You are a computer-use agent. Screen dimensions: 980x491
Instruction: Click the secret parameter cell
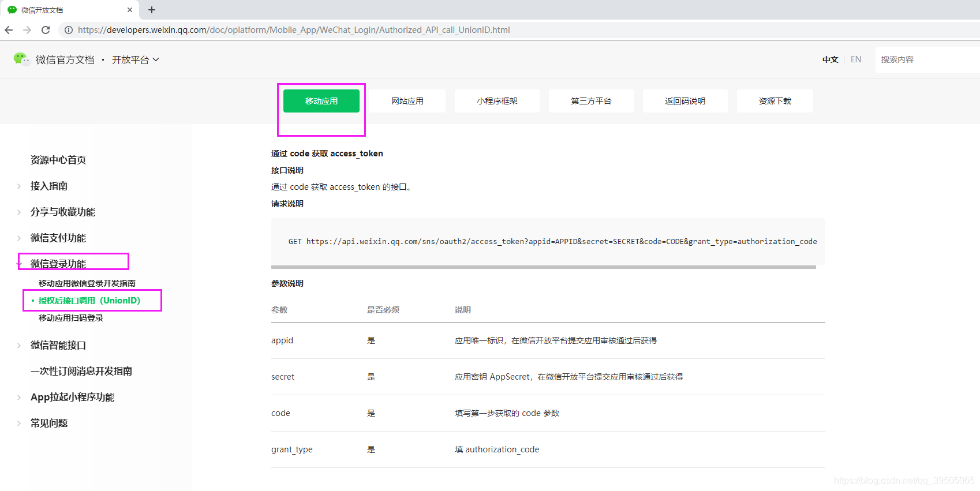coord(283,377)
